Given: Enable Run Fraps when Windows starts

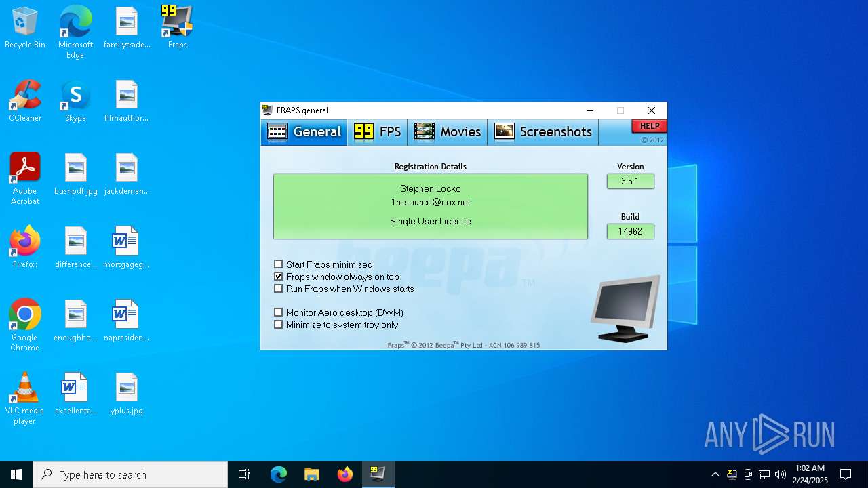Looking at the screenshot, I should [x=278, y=289].
